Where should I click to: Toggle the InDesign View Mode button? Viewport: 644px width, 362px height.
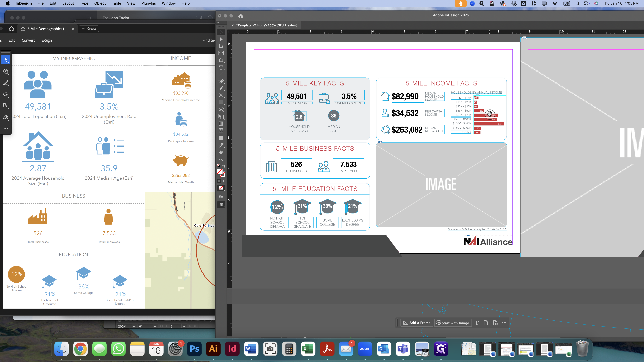click(221, 196)
